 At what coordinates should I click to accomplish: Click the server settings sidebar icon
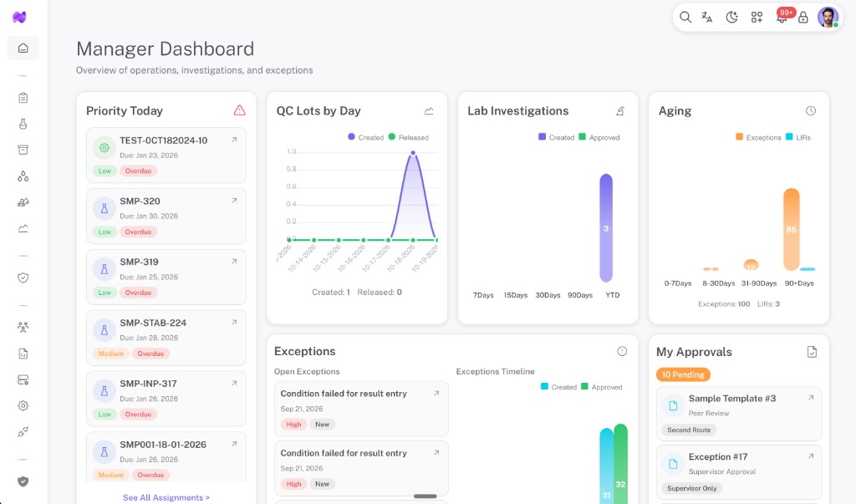23,379
